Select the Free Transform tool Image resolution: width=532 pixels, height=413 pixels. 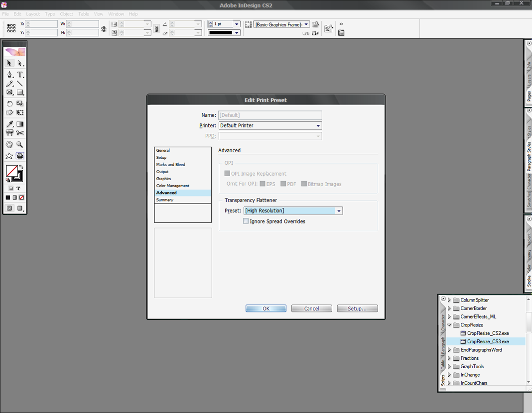coord(20,112)
